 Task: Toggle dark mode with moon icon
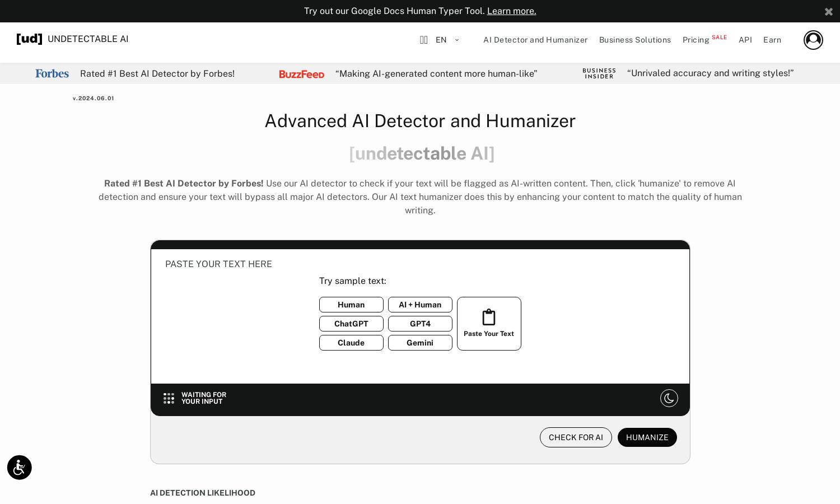click(669, 398)
